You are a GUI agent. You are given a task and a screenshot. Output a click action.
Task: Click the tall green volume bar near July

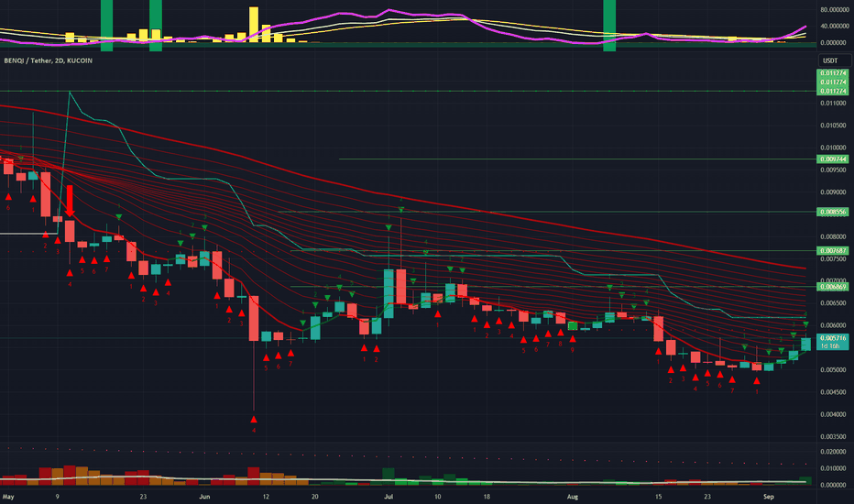click(x=389, y=477)
